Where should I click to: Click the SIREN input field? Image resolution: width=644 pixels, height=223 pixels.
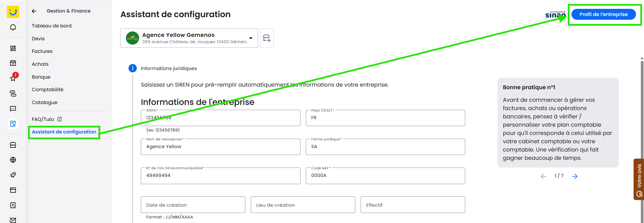(x=220, y=118)
